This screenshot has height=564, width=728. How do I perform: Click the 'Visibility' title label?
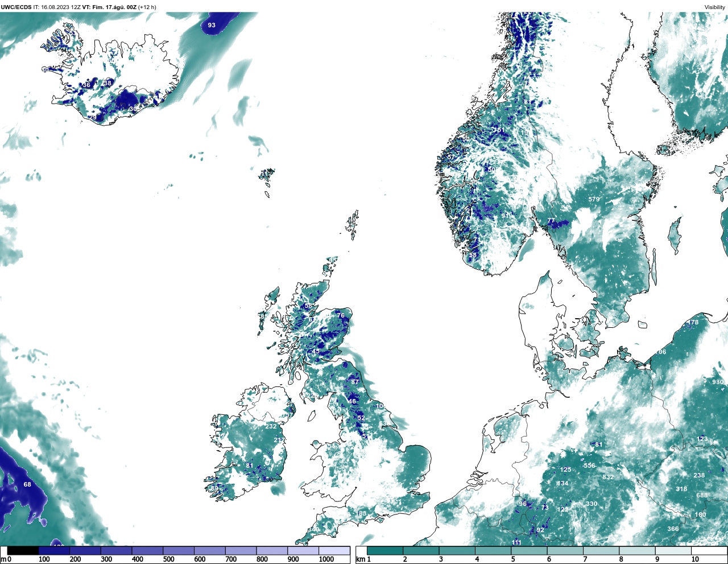click(715, 7)
